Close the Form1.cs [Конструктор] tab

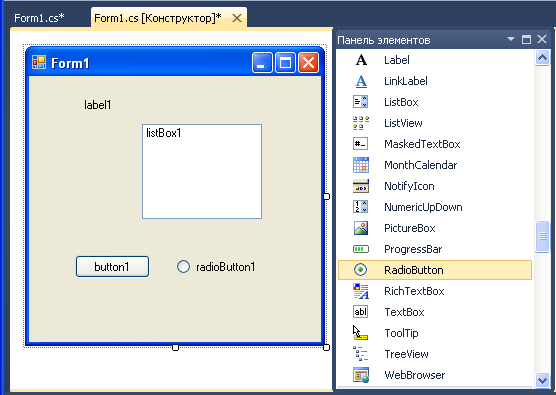coord(237,18)
